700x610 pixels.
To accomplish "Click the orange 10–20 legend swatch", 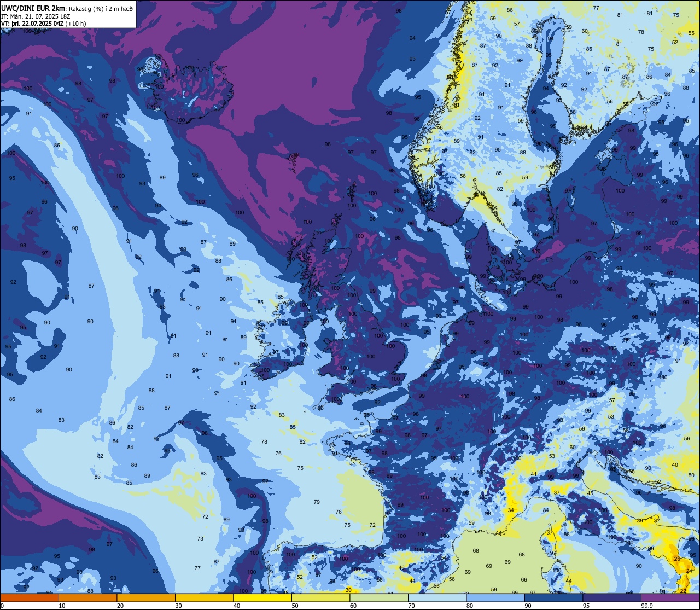I will click(x=87, y=597).
